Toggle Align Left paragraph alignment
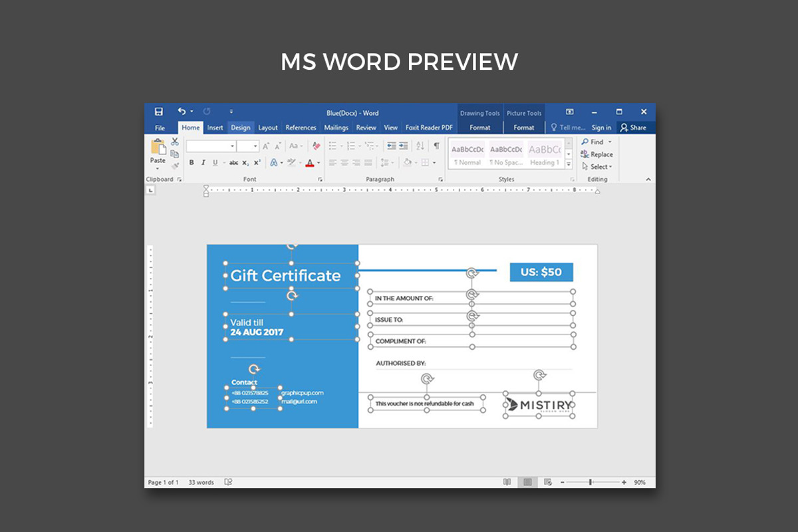The width and height of the screenshot is (798, 532). (332, 162)
